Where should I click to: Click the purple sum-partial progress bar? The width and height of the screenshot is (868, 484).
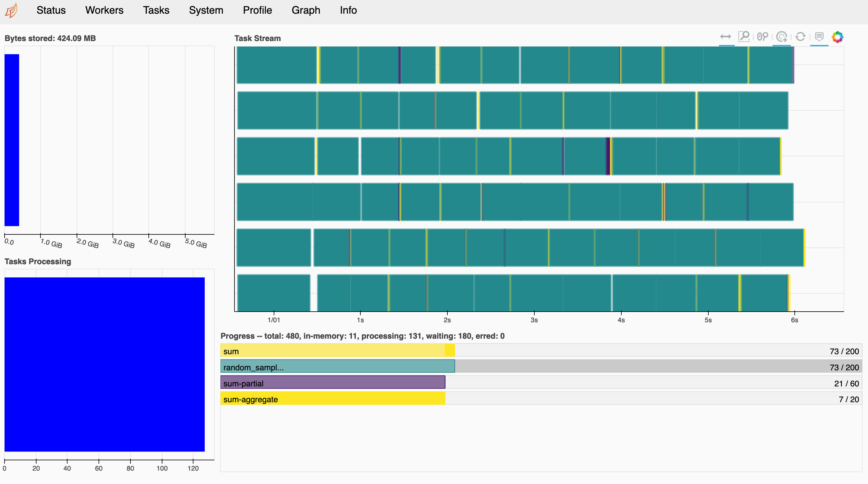(333, 383)
